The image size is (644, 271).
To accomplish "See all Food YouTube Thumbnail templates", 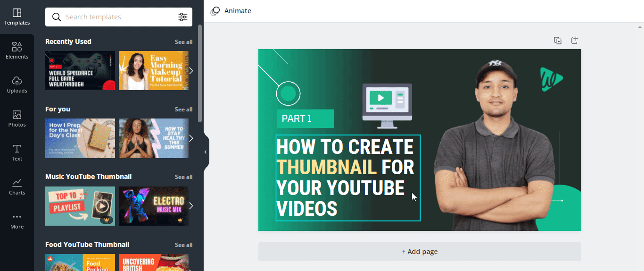I will 183,245.
